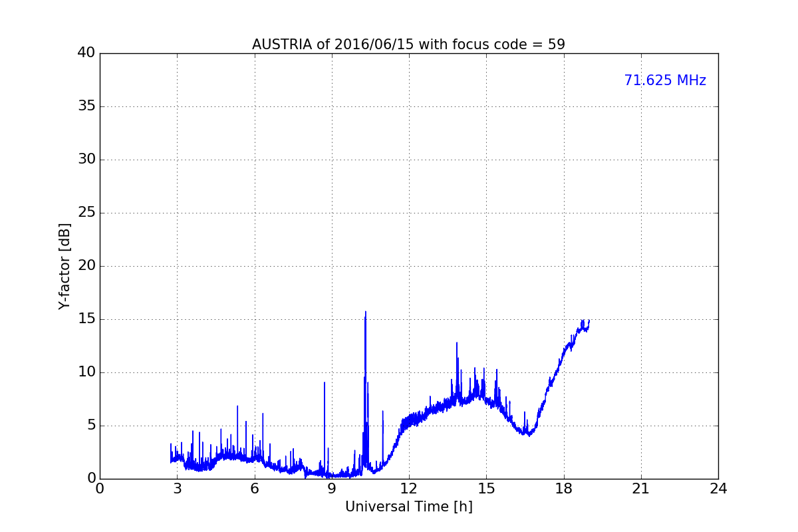
Task: Click the tallest spike peak near 10 h
Action: click(366, 312)
